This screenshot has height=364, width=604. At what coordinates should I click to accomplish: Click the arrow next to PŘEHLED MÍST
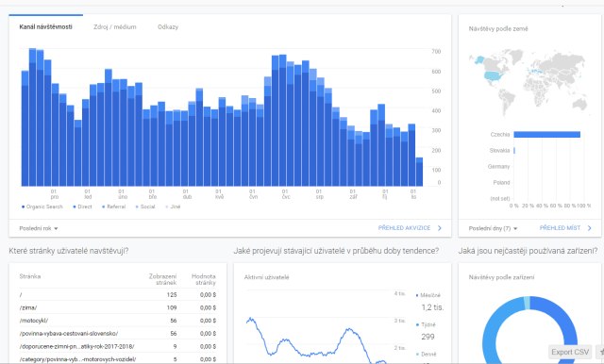(589, 228)
